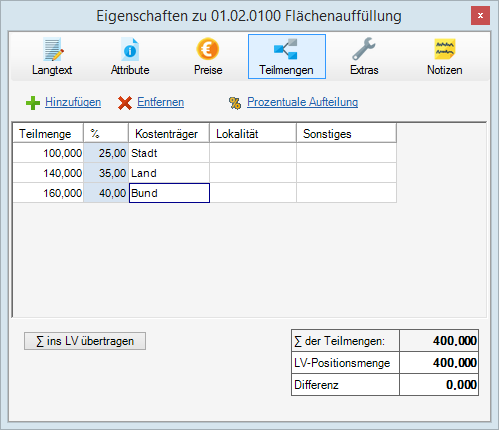Image resolution: width=499 pixels, height=430 pixels.
Task: Click the red X remove icon
Action: [125, 103]
